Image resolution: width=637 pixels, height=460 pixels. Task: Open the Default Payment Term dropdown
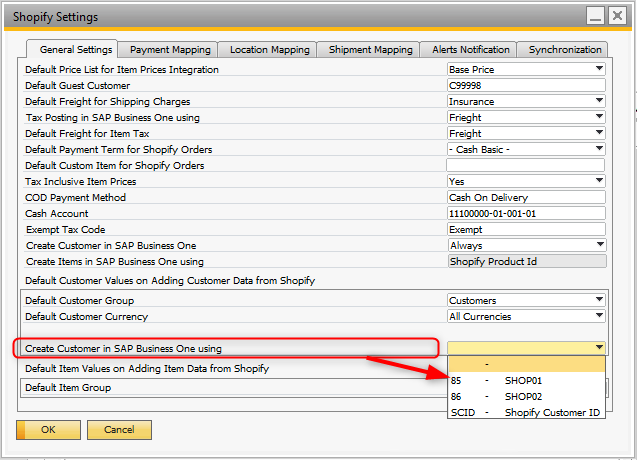(599, 149)
